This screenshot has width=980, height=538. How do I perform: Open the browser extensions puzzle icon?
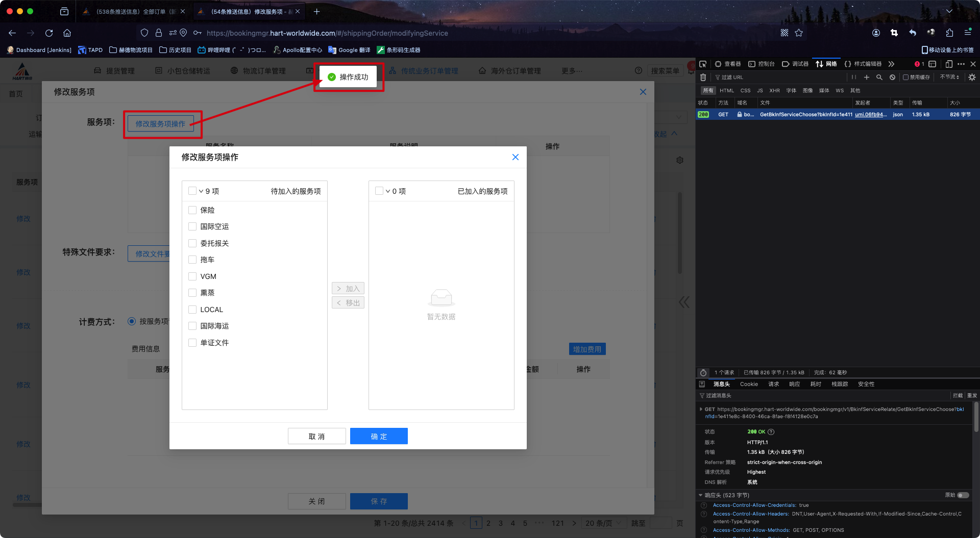click(949, 33)
